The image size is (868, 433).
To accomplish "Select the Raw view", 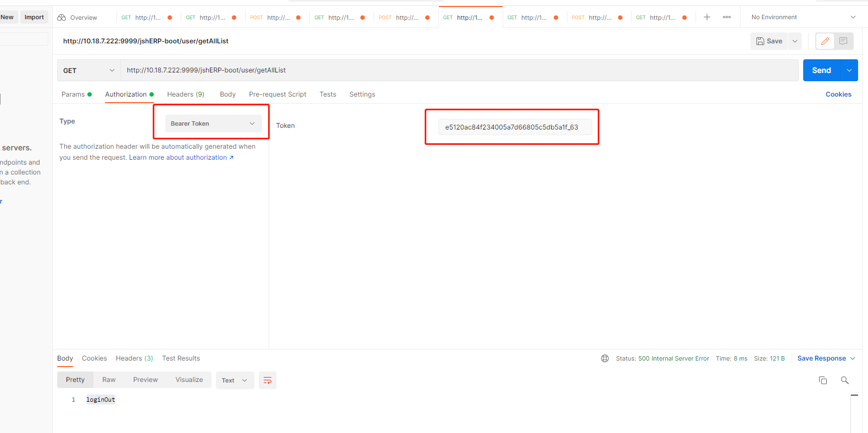I will 109,380.
